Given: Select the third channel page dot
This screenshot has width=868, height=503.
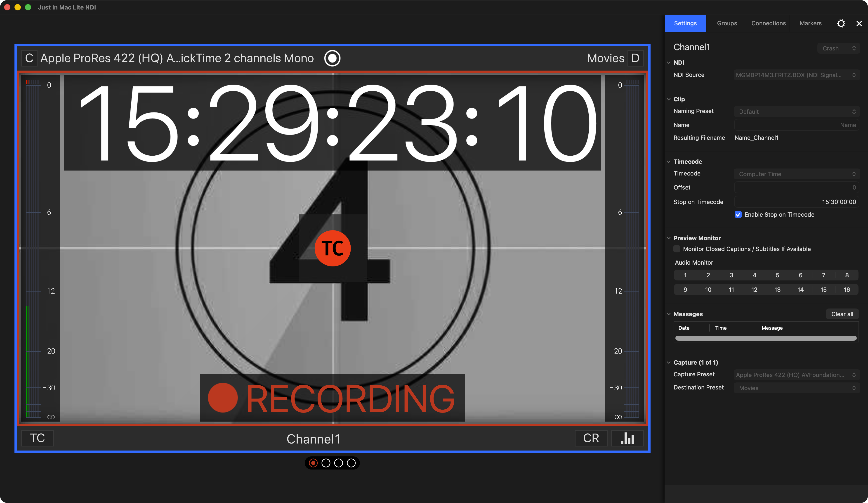Looking at the screenshot, I should pyautogui.click(x=339, y=463).
